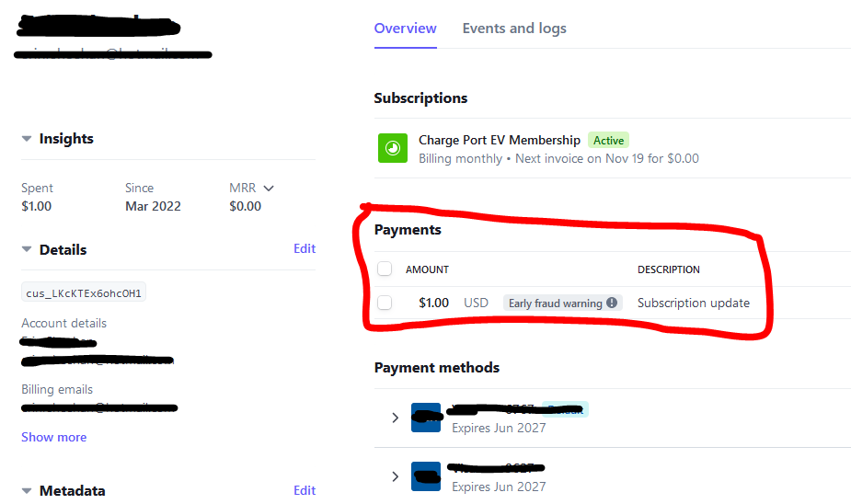The image size is (851, 504).
Task: Copy the customer ID cus_LKcKTEx6ohcOH1
Action: coord(84,293)
